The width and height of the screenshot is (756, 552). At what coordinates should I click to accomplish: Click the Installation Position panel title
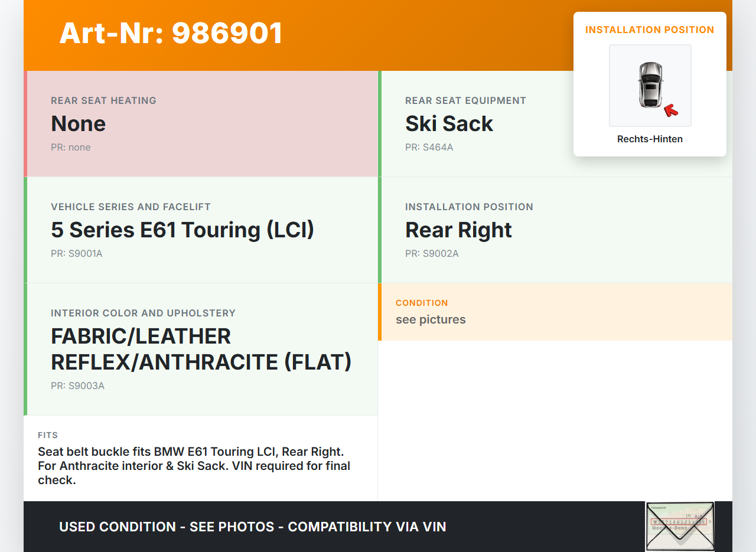650,30
